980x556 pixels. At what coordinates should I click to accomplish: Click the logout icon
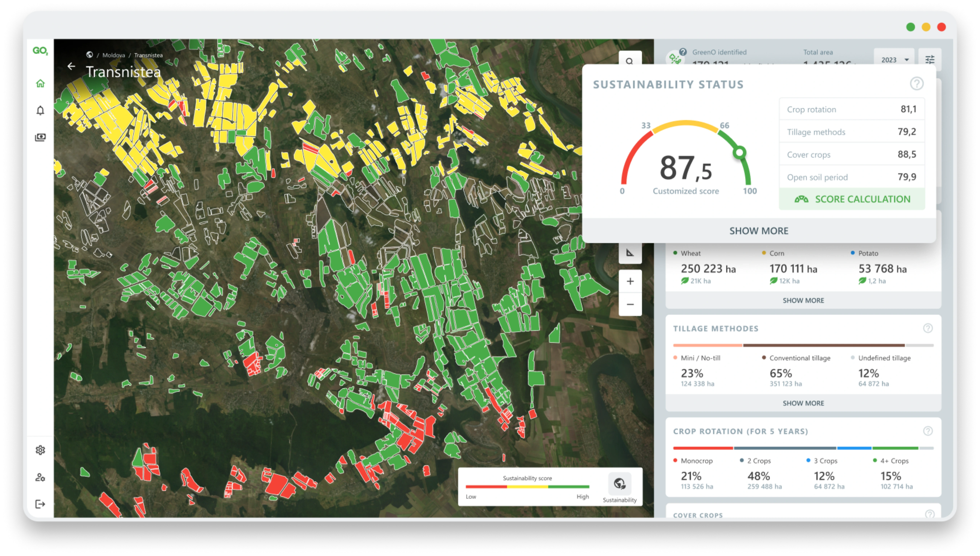pyautogui.click(x=40, y=504)
